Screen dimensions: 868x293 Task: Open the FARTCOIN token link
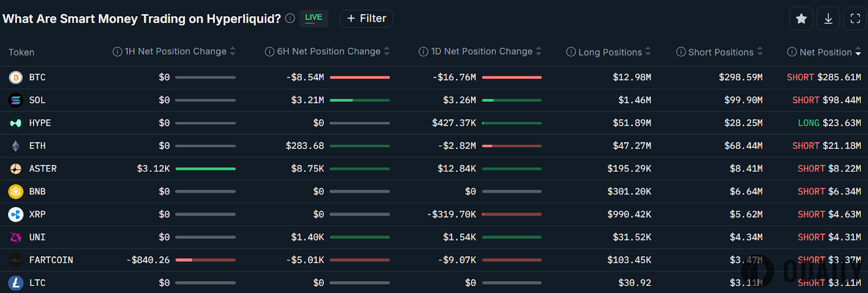pyautogui.click(x=51, y=260)
